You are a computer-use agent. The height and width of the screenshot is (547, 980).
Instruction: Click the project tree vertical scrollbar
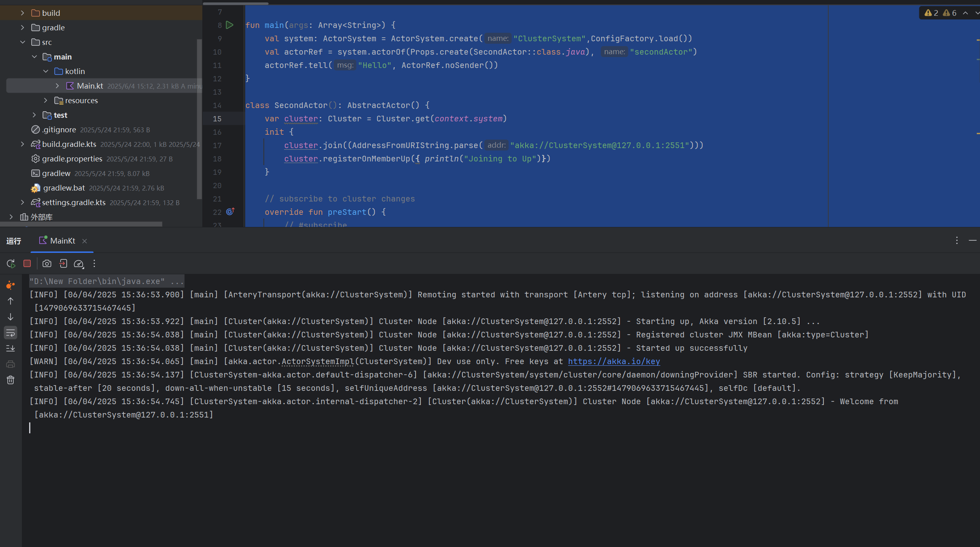(x=199, y=119)
